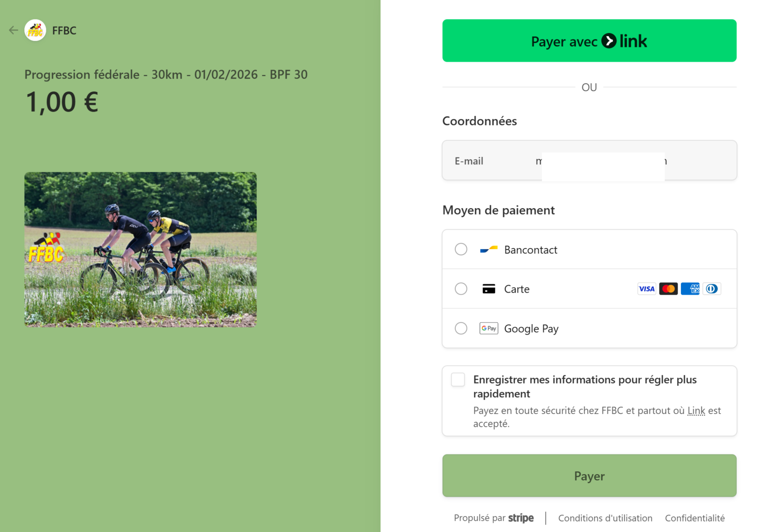Pay using the green Link button
758x532 pixels.
[x=589, y=40]
